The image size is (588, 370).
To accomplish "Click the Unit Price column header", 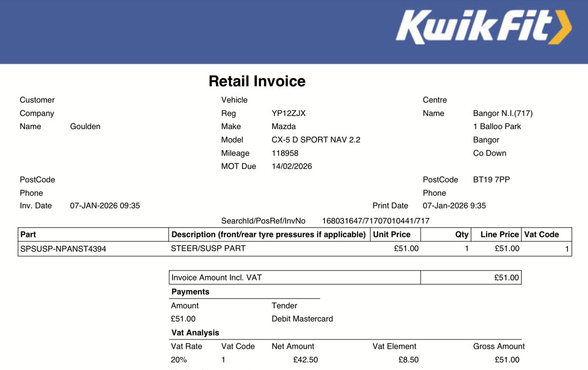I will click(392, 234).
